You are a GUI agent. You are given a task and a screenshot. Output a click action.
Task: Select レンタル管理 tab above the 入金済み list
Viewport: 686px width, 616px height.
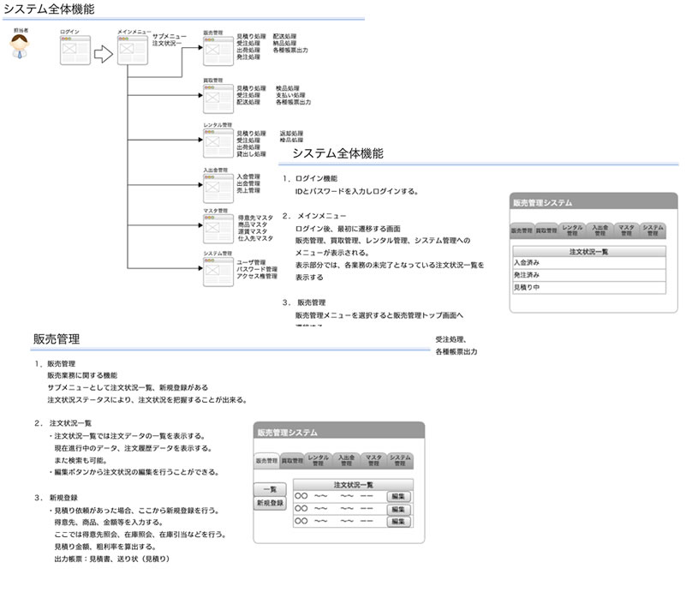click(x=573, y=230)
